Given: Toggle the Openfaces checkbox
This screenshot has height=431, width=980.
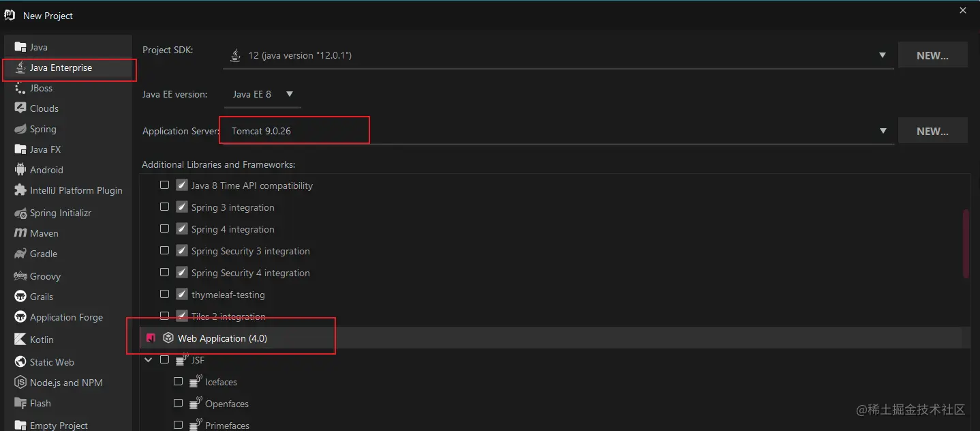Looking at the screenshot, I should coord(178,403).
